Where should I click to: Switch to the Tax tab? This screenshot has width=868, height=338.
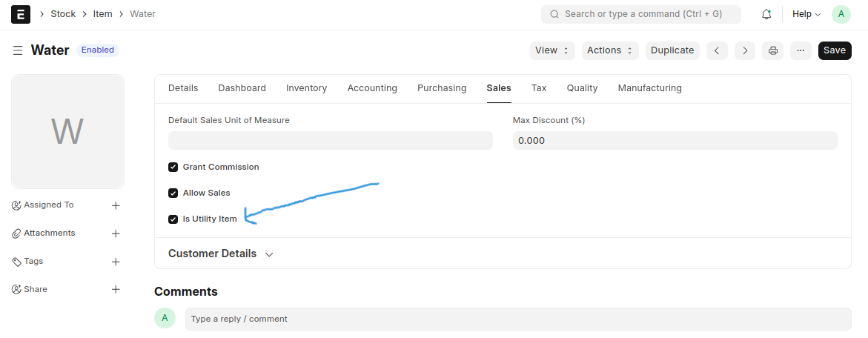[539, 88]
